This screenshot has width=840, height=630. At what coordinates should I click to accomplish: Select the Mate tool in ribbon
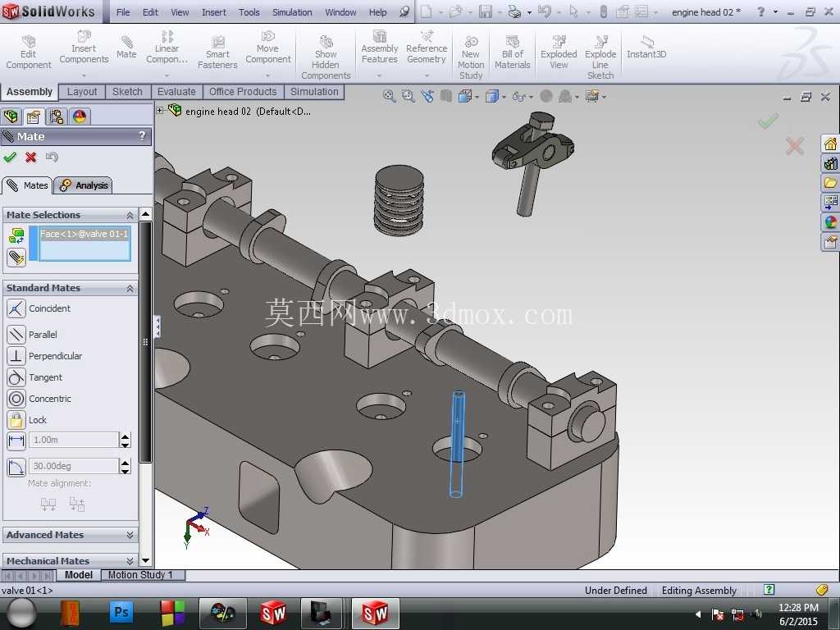tap(126, 48)
